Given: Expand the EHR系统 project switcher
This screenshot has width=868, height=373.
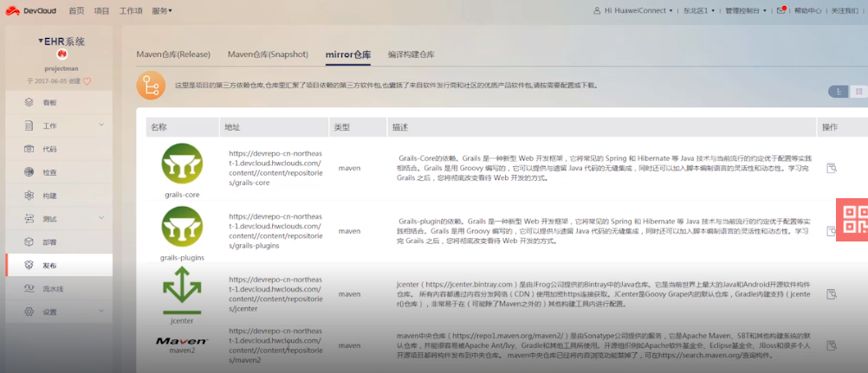Looking at the screenshot, I should coord(62,42).
